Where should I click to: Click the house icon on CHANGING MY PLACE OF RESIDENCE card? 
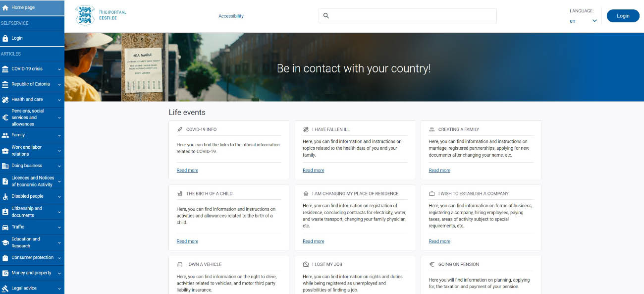click(306, 194)
